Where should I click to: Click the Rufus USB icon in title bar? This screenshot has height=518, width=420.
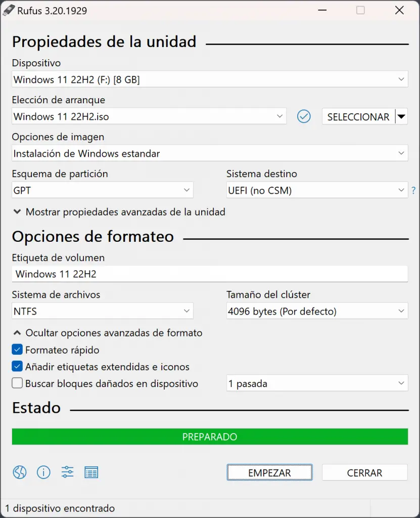click(9, 11)
